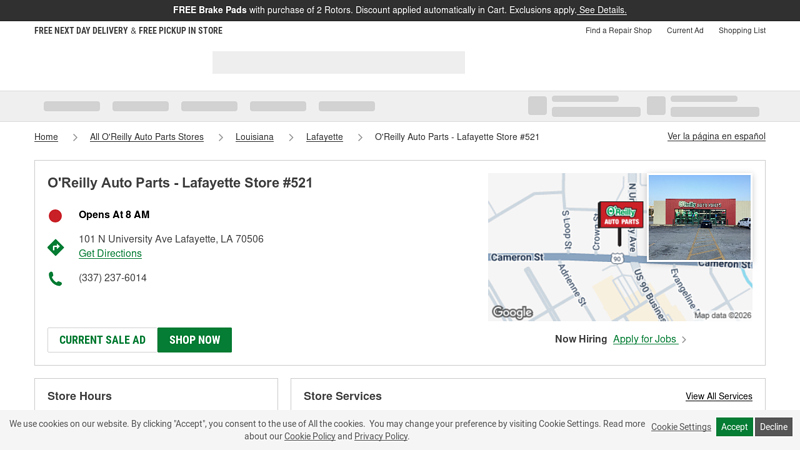Viewport: 800px width, 450px height.
Task: Open All O'Reilly Auto Parts Stores breadcrumb
Action: pyautogui.click(x=146, y=137)
